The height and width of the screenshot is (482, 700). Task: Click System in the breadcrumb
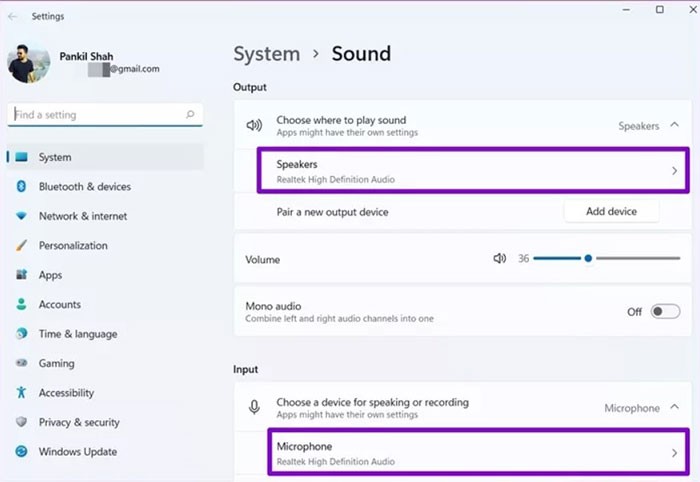(266, 54)
